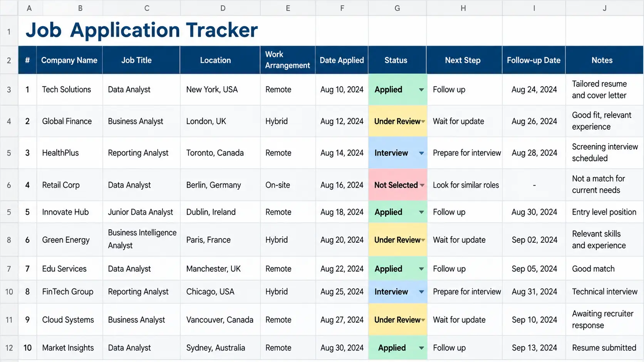
Task: Select the On-site work arrangement cell
Action: (x=288, y=185)
